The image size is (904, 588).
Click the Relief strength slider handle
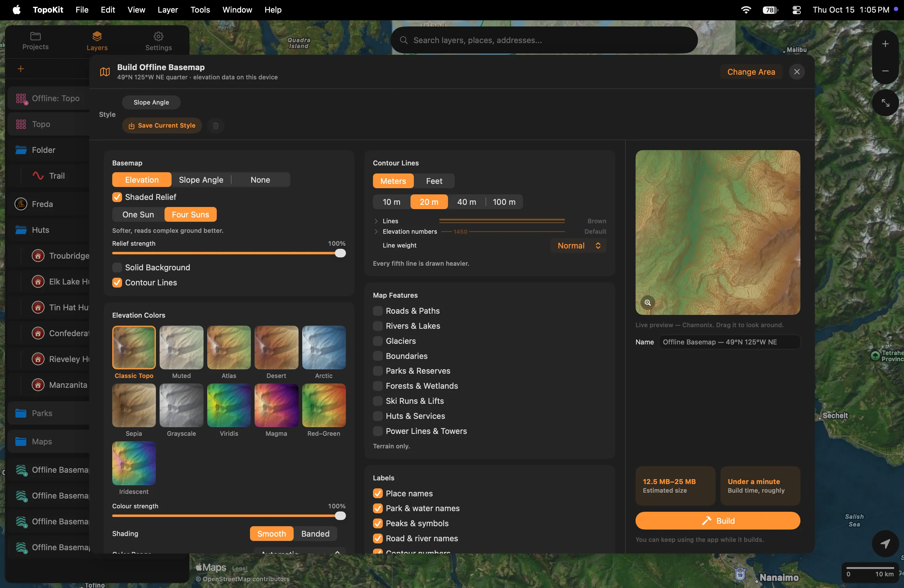tap(340, 253)
